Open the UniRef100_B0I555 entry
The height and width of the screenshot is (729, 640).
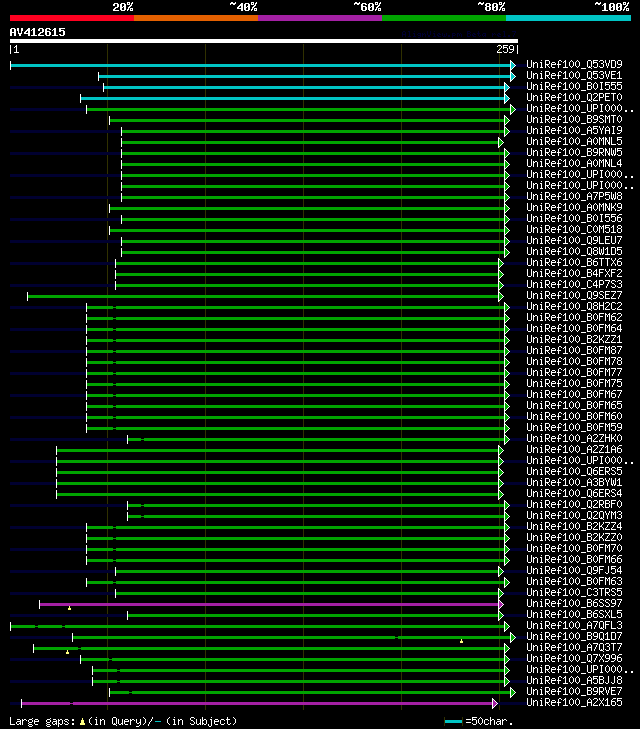pos(574,86)
